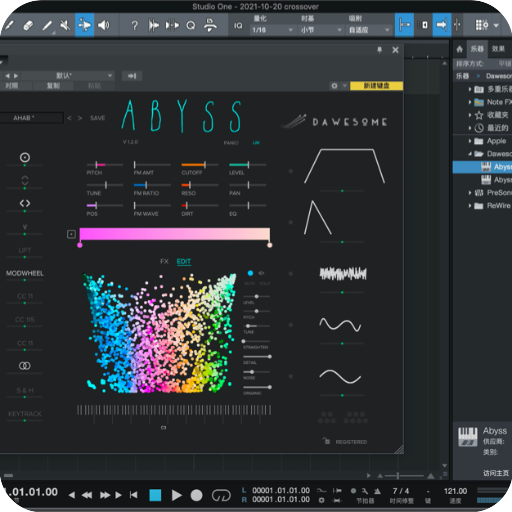Toggle the Loop transport button
The image size is (512, 512).
221,495
